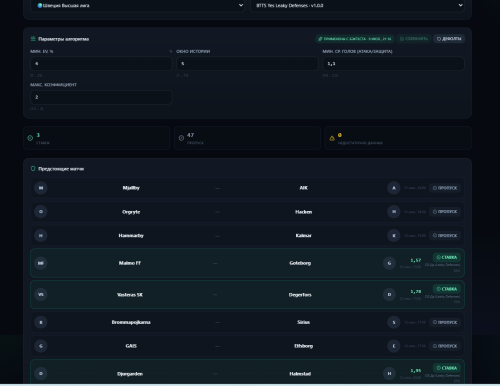Click the ПРОПУСК badge on Brommapojkarna–Sirius row
This screenshot has width=500, height=386.
tap(445, 322)
